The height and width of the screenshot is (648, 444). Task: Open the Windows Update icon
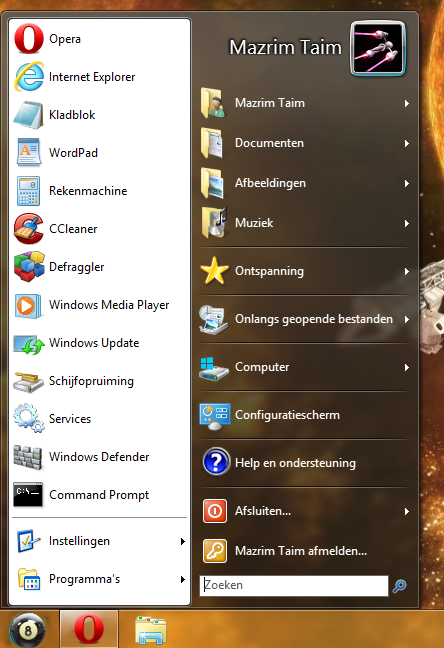click(x=29, y=344)
